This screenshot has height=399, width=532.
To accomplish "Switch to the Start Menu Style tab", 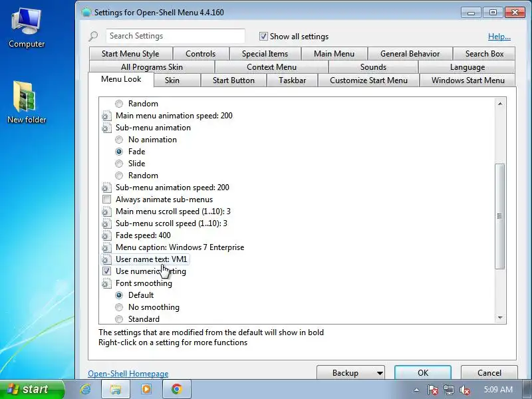I will click(130, 54).
